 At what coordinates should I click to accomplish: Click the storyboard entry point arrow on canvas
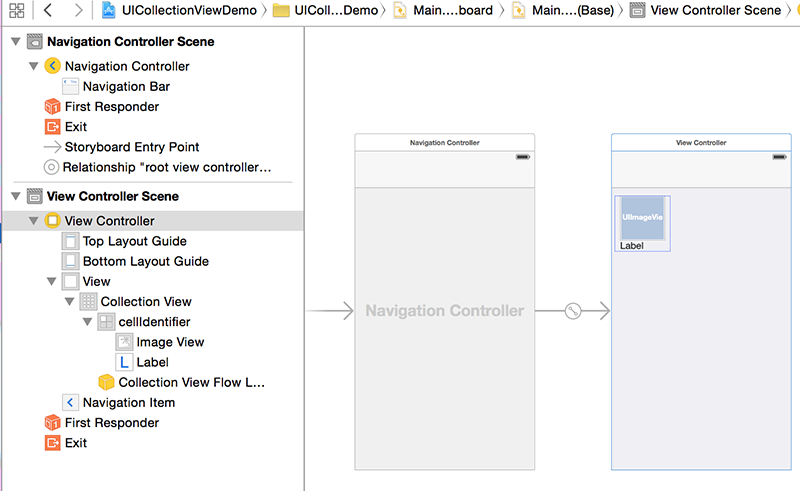click(x=330, y=310)
